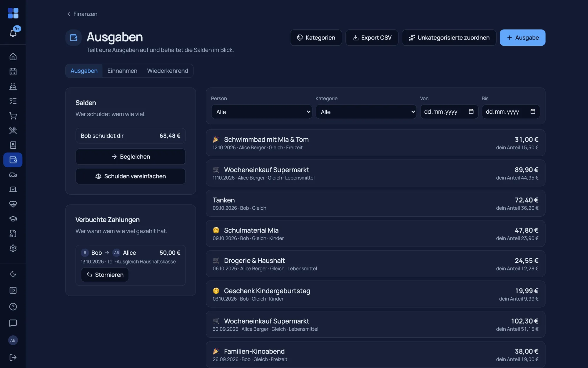
Task: Open Drogerie & Haushalt expense entry
Action: (375, 264)
